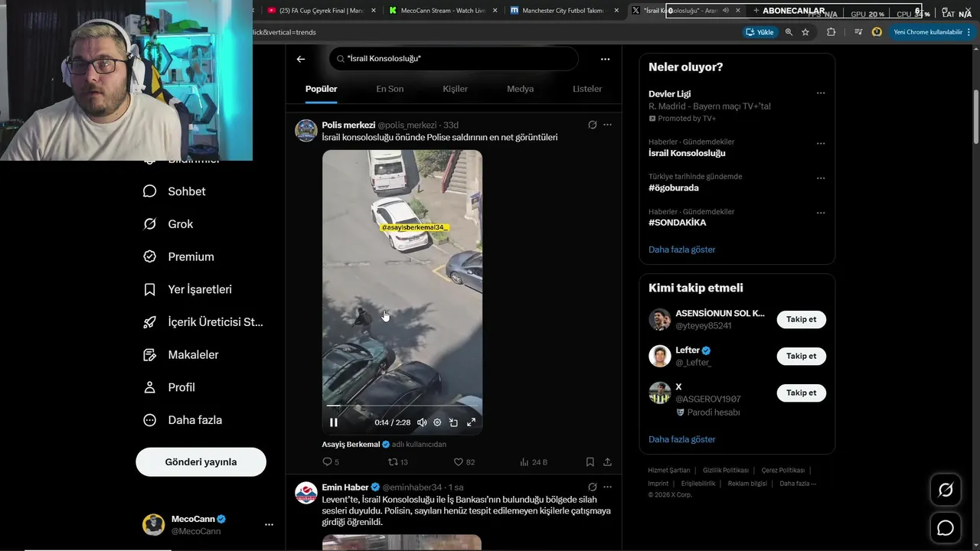Image resolution: width=980 pixels, height=551 pixels.
Task: Share the Polis merkezi post
Action: 607,462
